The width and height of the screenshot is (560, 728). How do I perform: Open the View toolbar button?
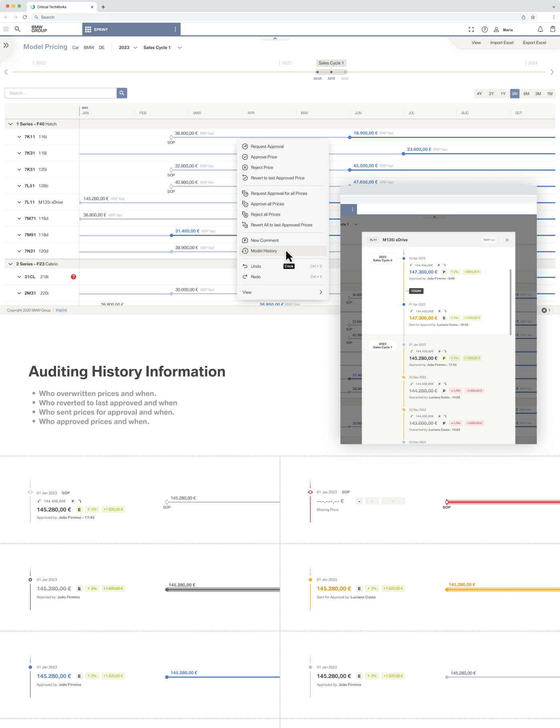coord(476,43)
